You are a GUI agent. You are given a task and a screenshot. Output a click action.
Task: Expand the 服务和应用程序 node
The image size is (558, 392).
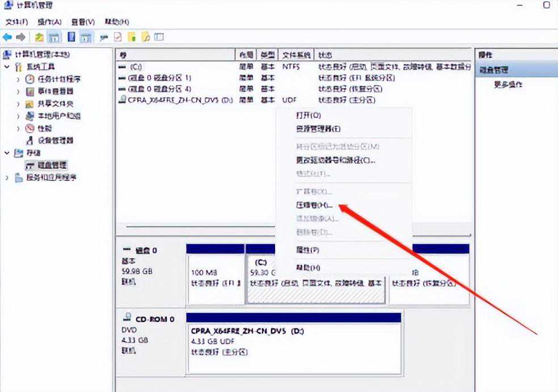tap(7, 177)
